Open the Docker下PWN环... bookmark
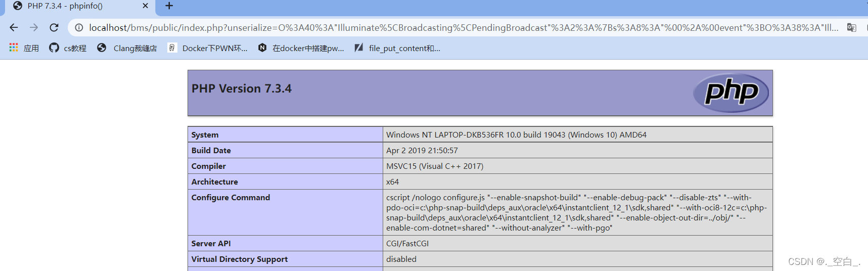The image size is (868, 271). [208, 48]
